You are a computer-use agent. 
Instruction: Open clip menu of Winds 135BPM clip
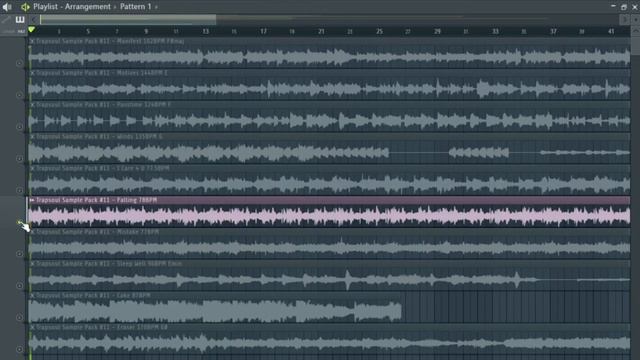(x=32, y=137)
